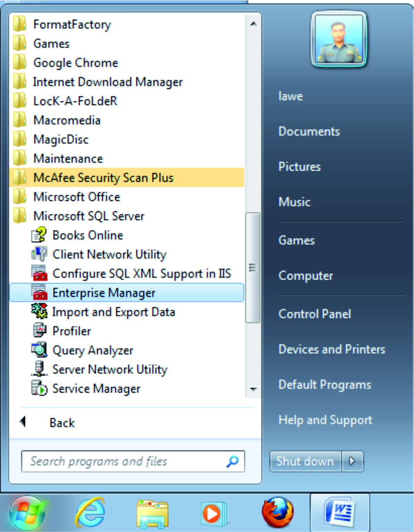Screen dimensions: 414x532
Task: Open the Pictures link
Action: point(300,167)
